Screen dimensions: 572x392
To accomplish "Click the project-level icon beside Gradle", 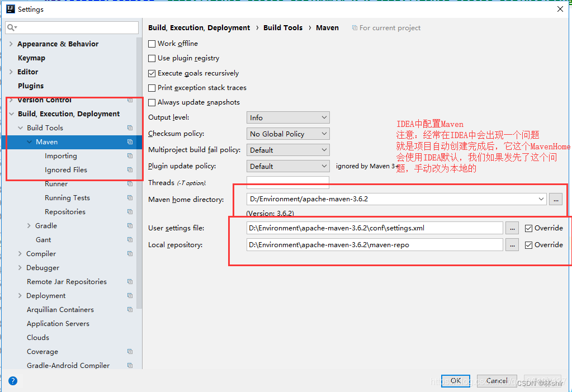I will pos(130,225).
